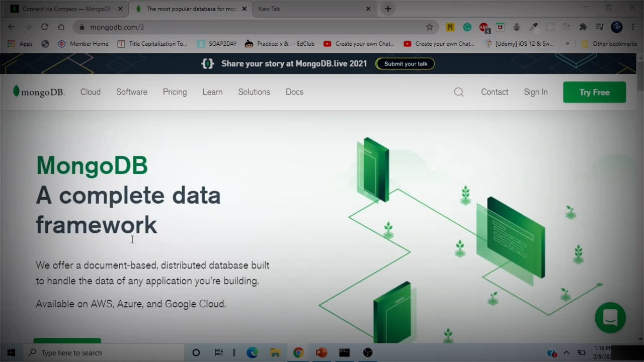This screenshot has width=644, height=362.
Task: Open File Explorer from the taskbar
Action: pos(275,352)
